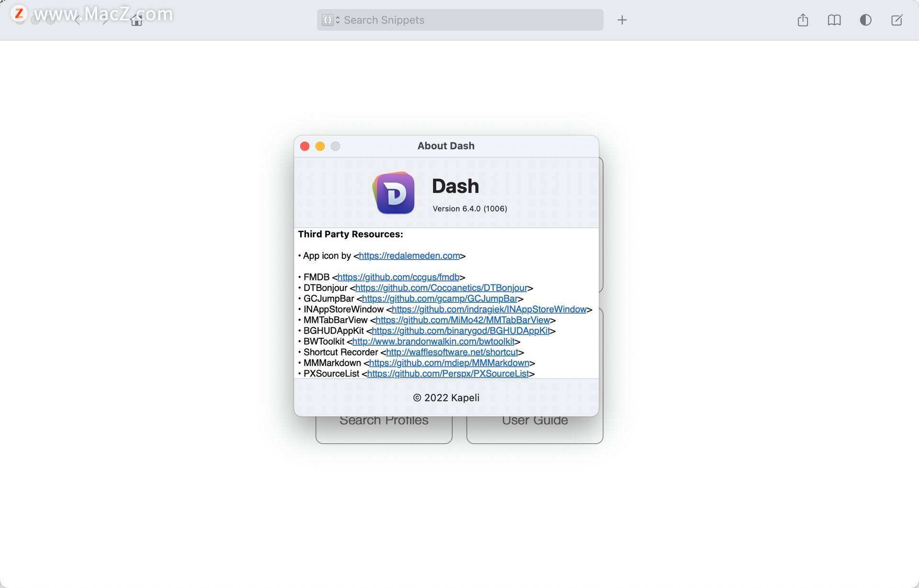Open bookmarks book icon
This screenshot has height=588, width=919.
point(834,20)
